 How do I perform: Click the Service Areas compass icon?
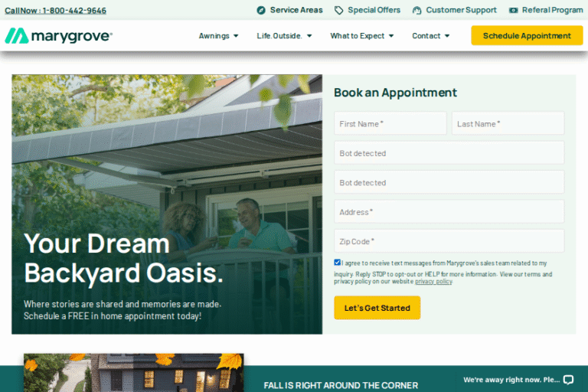click(x=261, y=10)
